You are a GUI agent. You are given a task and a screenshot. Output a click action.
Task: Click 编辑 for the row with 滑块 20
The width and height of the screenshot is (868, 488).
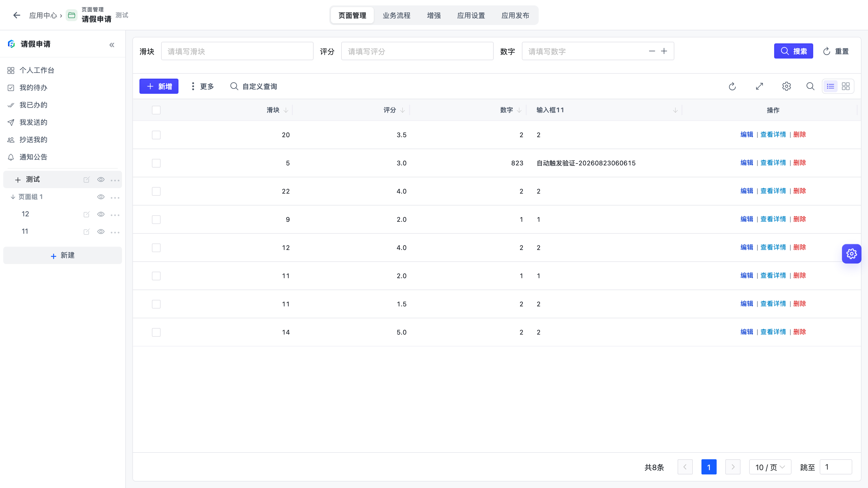tap(746, 134)
